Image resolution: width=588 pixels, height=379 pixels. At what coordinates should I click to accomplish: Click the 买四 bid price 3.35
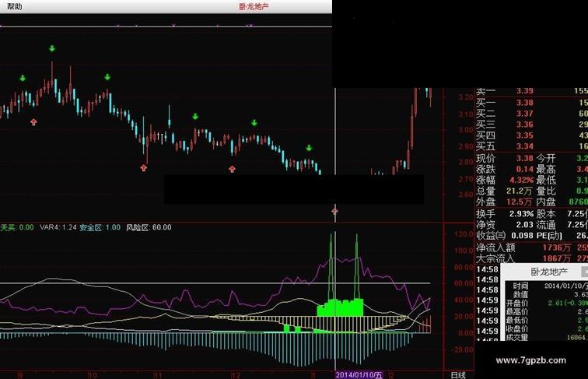click(x=525, y=135)
